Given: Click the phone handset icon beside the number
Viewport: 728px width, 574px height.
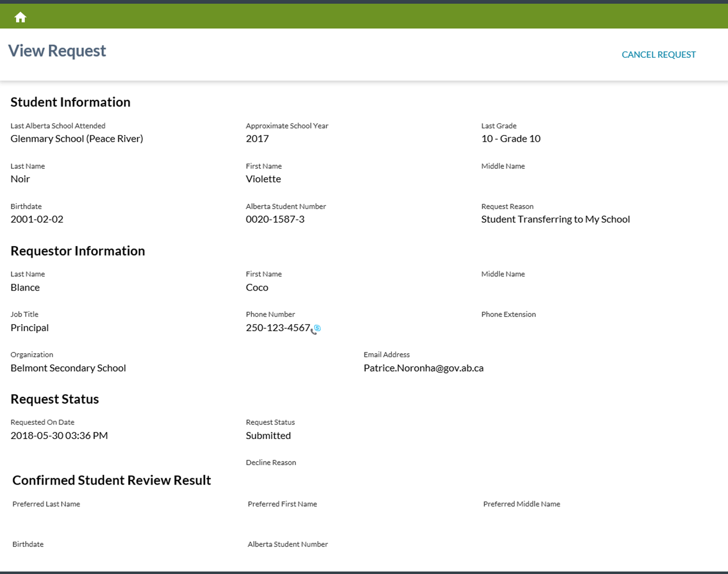Looking at the screenshot, I should pyautogui.click(x=313, y=331).
